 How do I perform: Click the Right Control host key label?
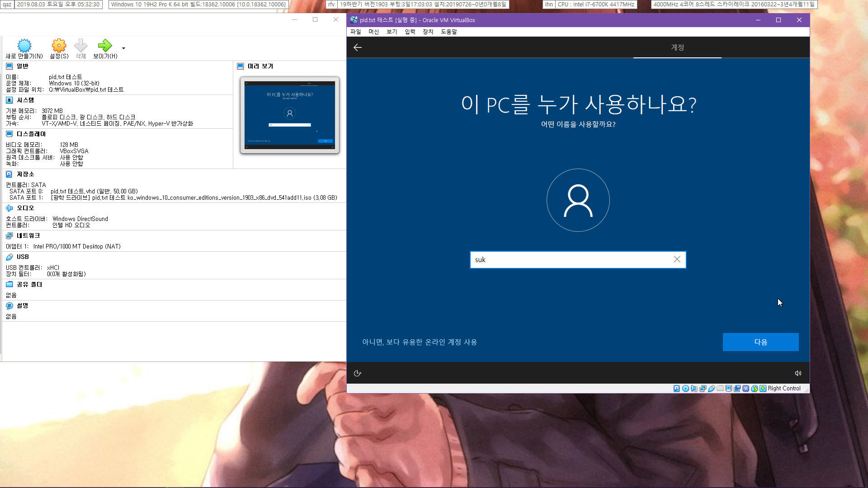coord(784,388)
